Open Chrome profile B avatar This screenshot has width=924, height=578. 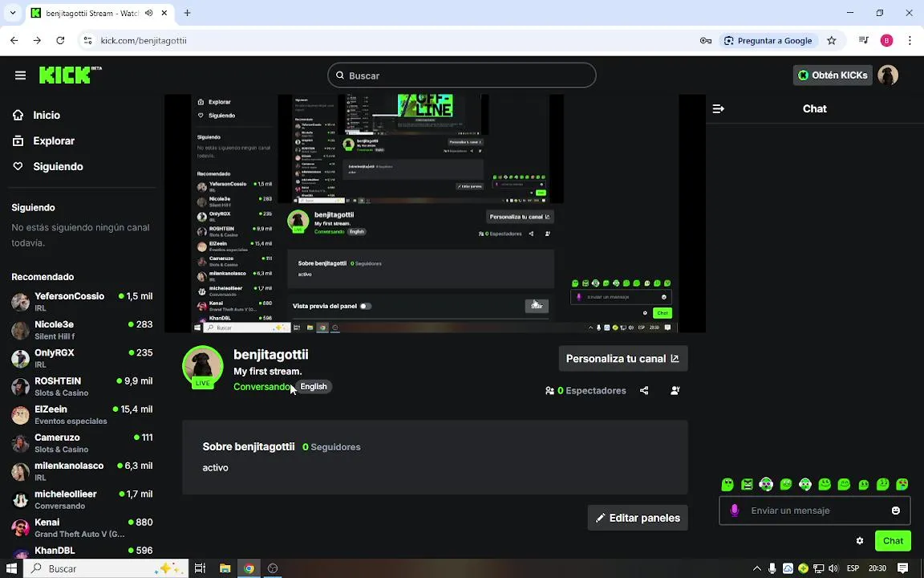pos(886,41)
